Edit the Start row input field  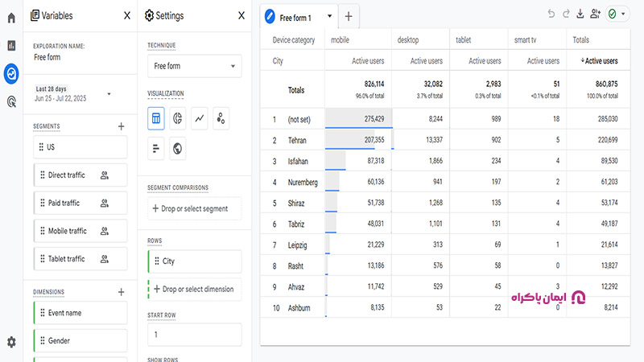(x=195, y=335)
